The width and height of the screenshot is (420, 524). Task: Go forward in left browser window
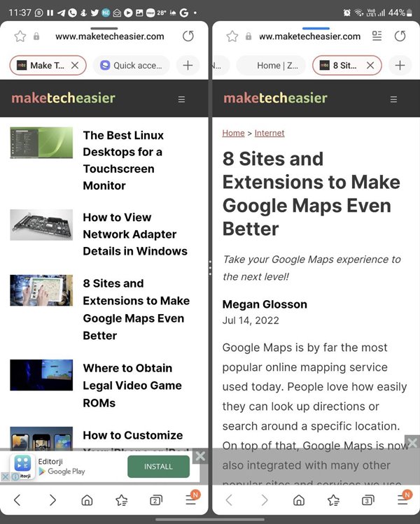(52, 500)
